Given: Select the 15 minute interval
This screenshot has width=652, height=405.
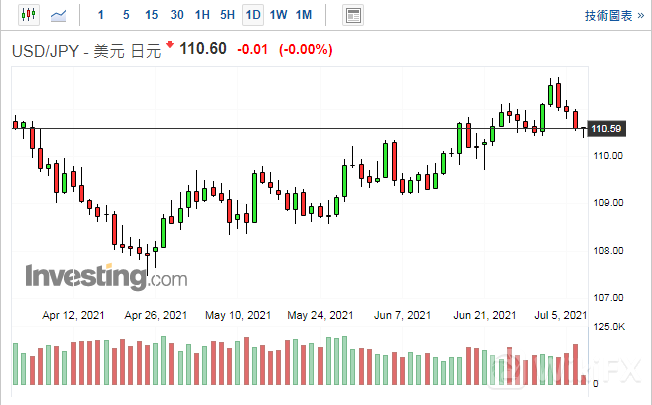Looking at the screenshot, I should coord(151,15).
